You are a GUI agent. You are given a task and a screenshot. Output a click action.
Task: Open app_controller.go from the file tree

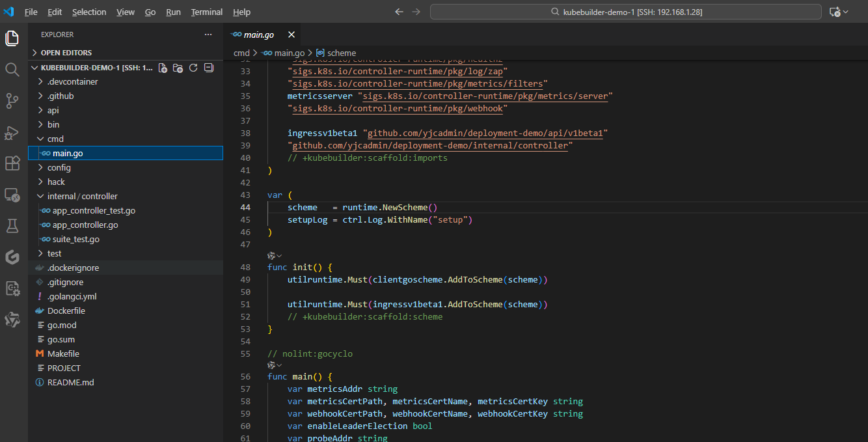point(85,225)
